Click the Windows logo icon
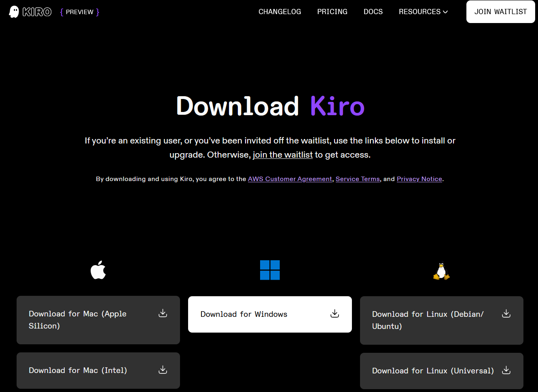This screenshot has height=392, width=538. tap(270, 270)
